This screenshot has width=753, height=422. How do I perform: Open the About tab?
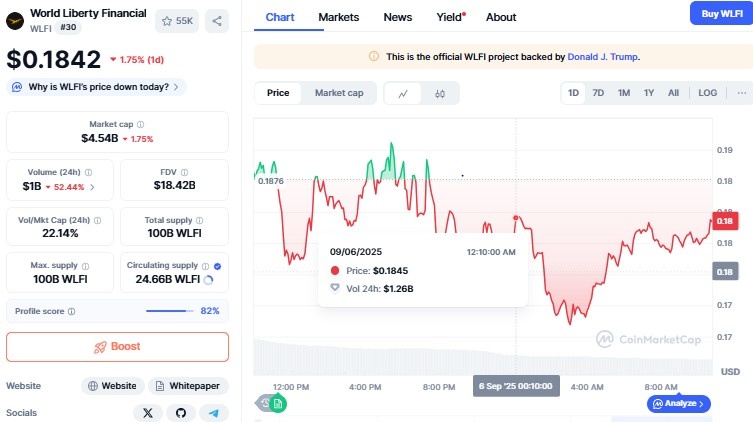(x=501, y=17)
